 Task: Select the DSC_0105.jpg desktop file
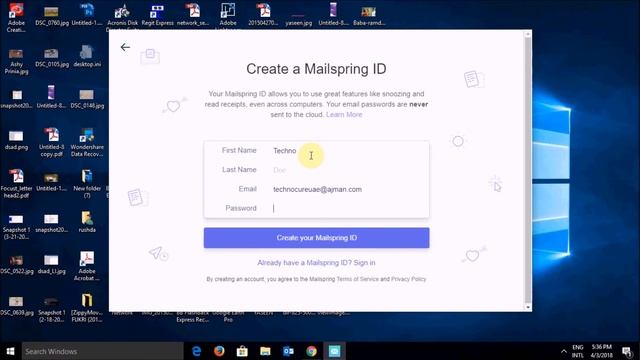click(51, 57)
